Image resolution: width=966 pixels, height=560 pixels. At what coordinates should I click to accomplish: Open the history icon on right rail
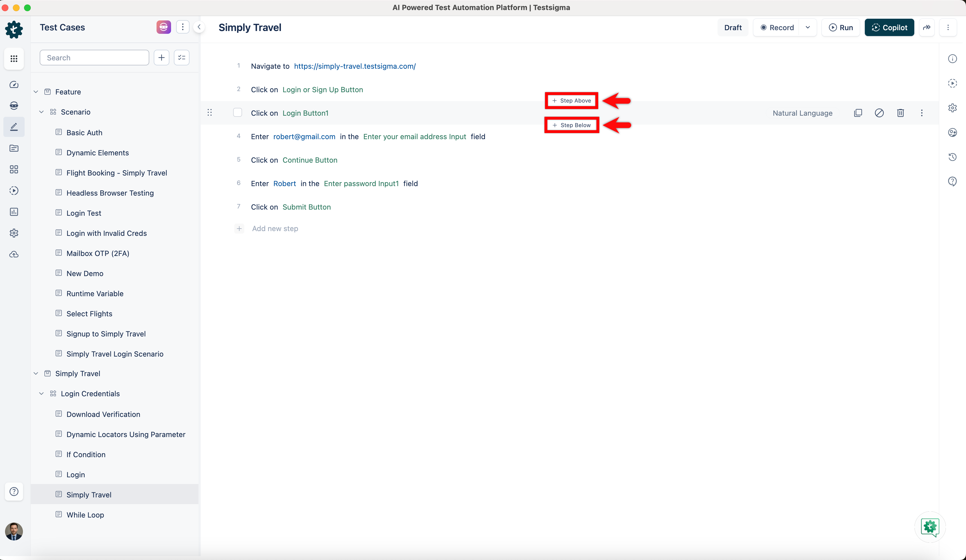[x=953, y=157]
